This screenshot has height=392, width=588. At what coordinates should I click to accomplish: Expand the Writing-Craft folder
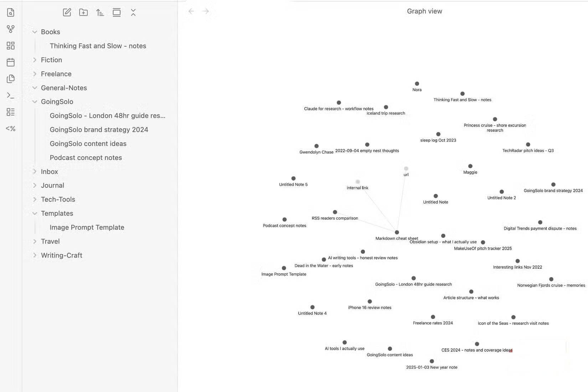tap(35, 255)
